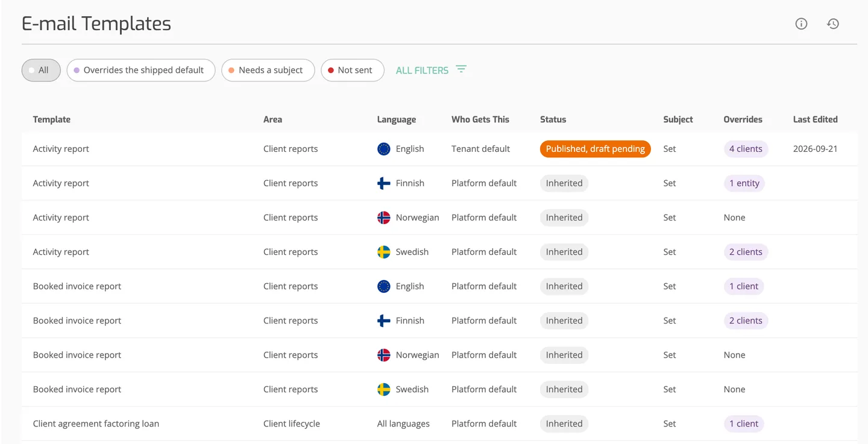Click the Tenant default cell

(480, 149)
